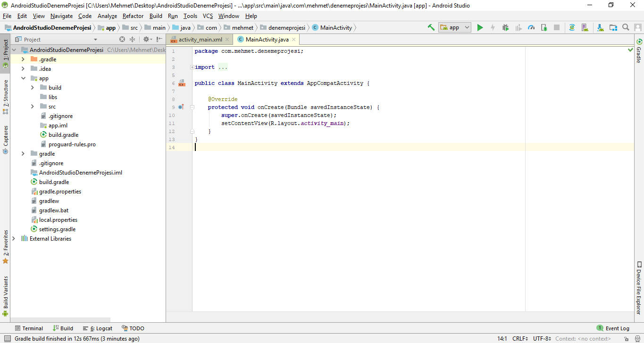Switch to the activity_main.xml tab

[200, 40]
